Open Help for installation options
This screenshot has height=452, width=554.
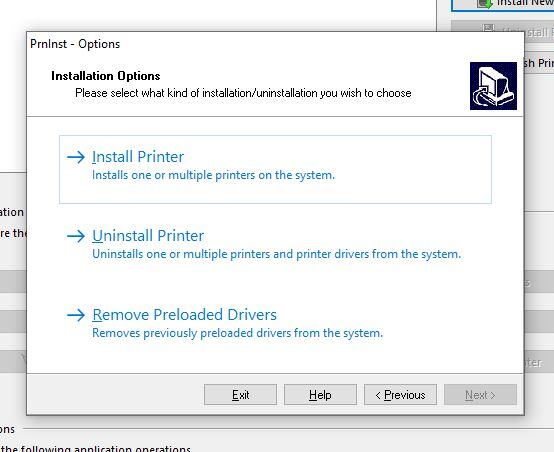tap(320, 394)
